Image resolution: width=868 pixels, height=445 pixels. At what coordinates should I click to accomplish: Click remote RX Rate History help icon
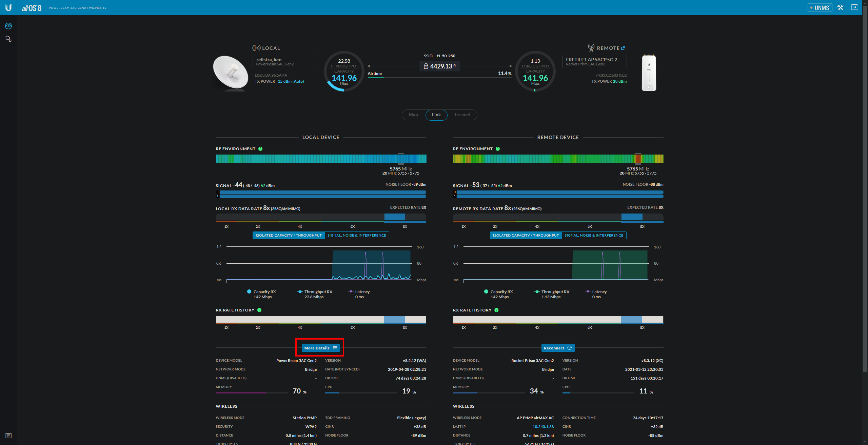(x=496, y=310)
